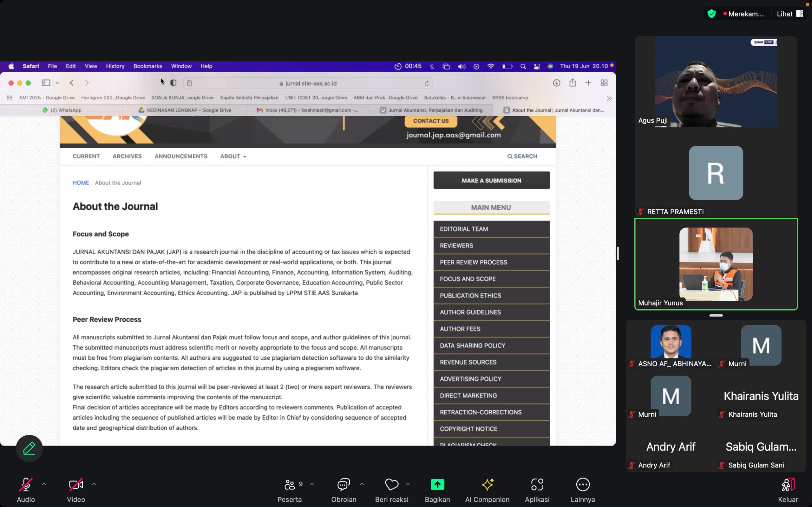Expand arrow next to Obrolan chat
Screen dimensions: 812x507
362,484
